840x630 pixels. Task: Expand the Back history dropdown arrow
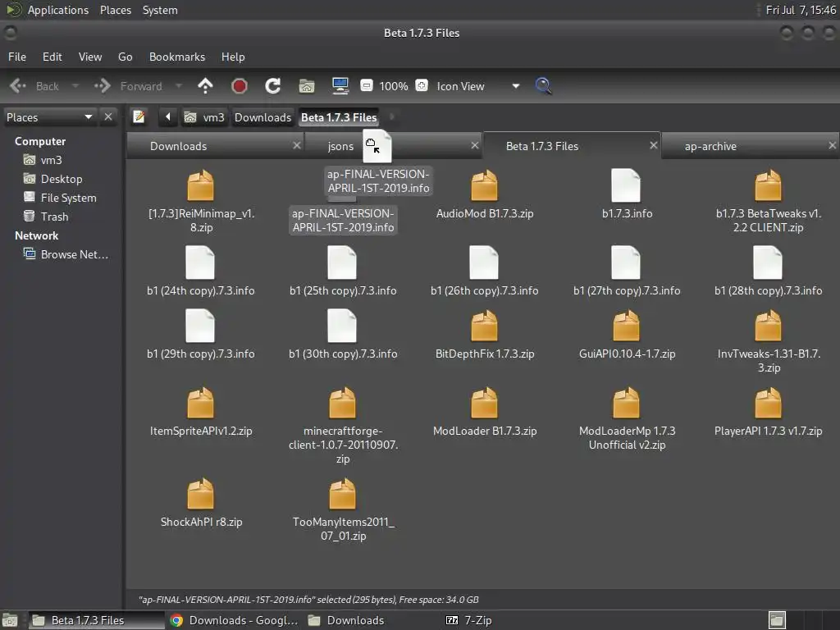point(75,85)
